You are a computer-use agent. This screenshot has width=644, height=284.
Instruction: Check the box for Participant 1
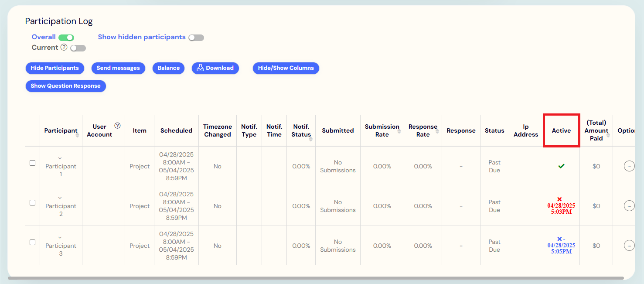tap(32, 163)
